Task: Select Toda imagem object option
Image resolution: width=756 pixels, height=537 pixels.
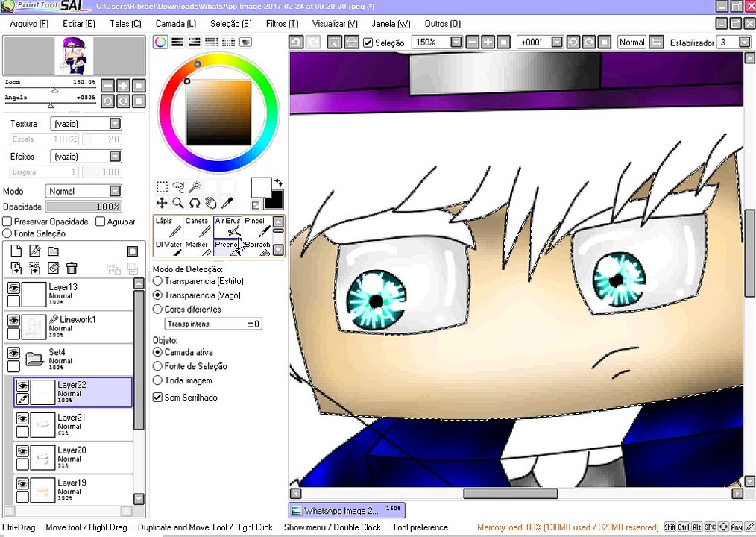Action: [157, 380]
